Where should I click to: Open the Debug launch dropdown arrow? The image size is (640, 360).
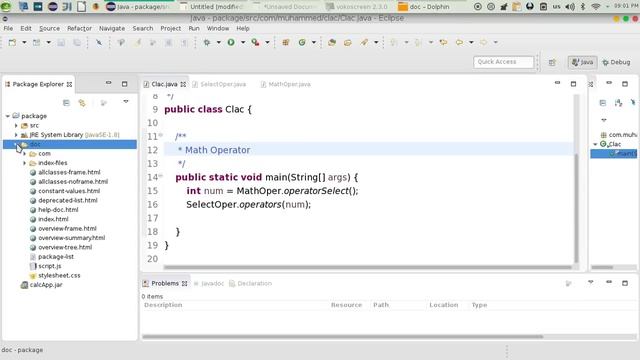tap(218, 42)
